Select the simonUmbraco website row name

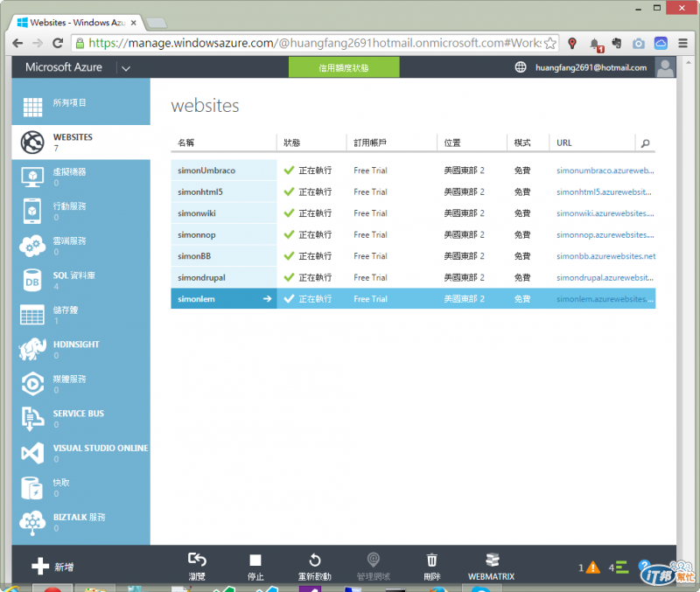point(206,171)
